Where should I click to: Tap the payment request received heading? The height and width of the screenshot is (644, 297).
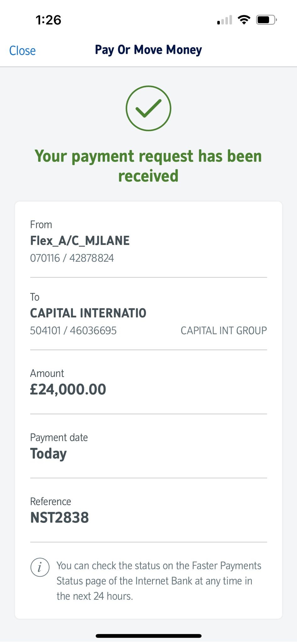(x=148, y=166)
